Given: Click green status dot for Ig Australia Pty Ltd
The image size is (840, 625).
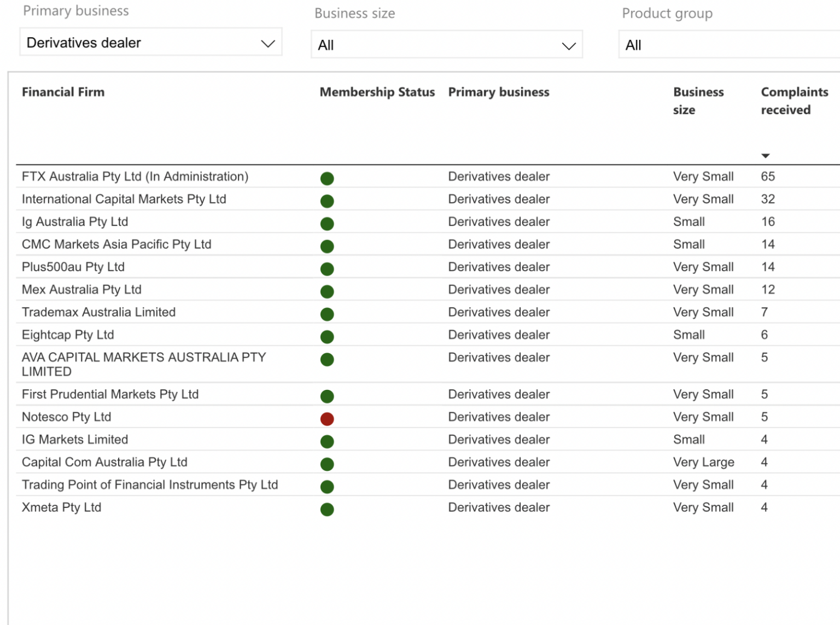Looking at the screenshot, I should click(327, 224).
